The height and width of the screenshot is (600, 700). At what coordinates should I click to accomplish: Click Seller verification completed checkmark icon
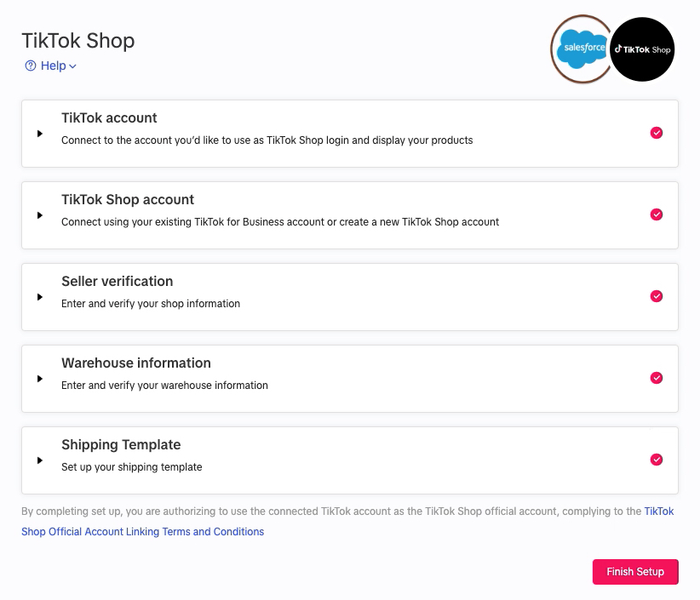tap(657, 296)
